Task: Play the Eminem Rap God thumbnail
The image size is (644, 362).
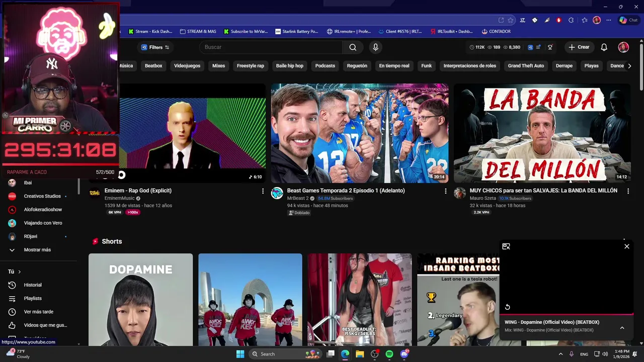Action: pos(192,133)
